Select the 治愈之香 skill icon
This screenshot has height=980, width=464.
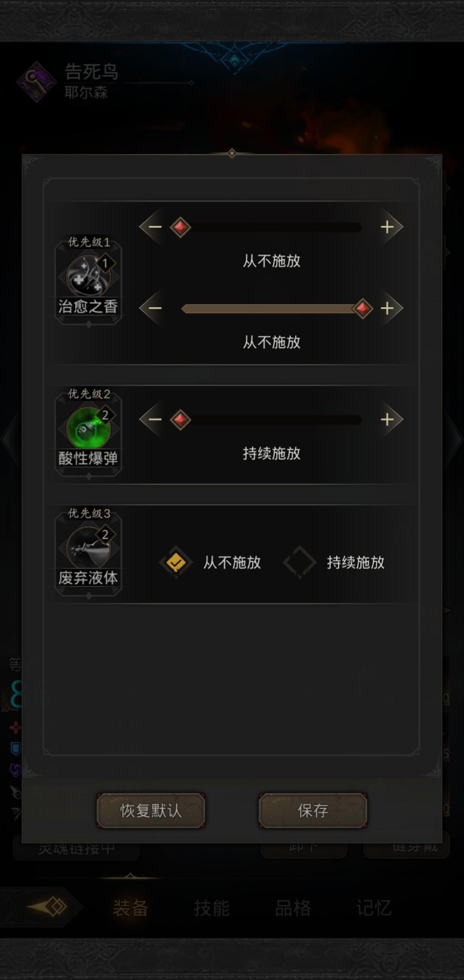[x=88, y=276]
